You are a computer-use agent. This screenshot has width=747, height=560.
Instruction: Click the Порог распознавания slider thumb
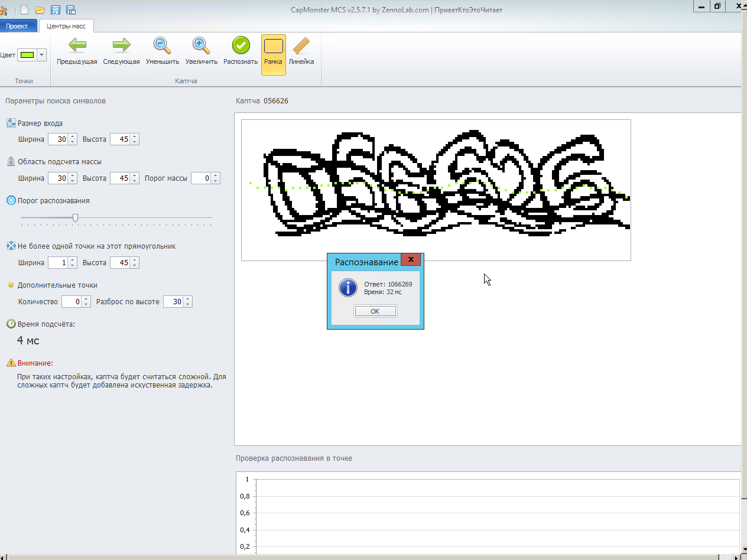[75, 218]
